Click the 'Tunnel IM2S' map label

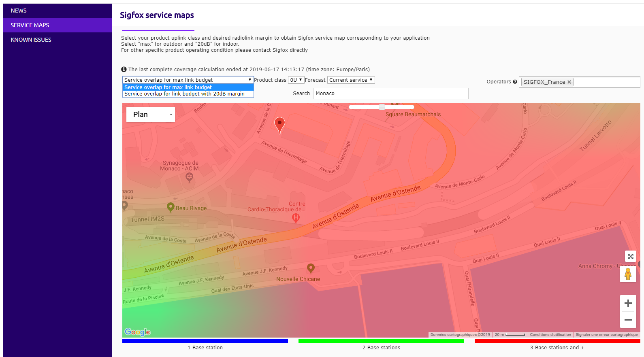point(147,219)
